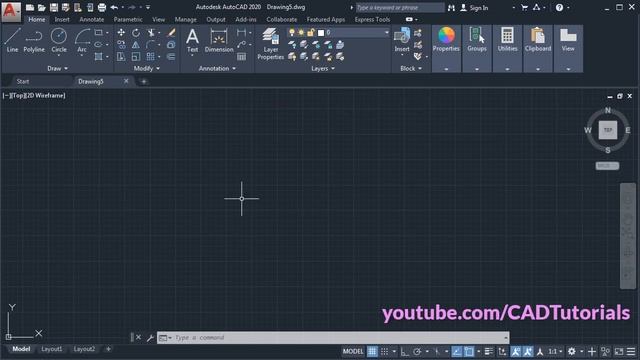Click the Stretch tool icon
640x360 pixels.
point(121,56)
